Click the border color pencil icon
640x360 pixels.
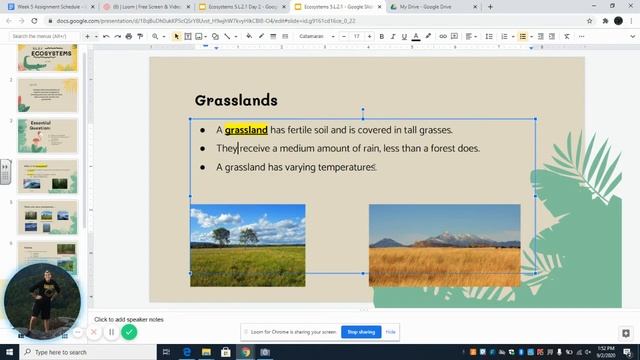pos(261,36)
